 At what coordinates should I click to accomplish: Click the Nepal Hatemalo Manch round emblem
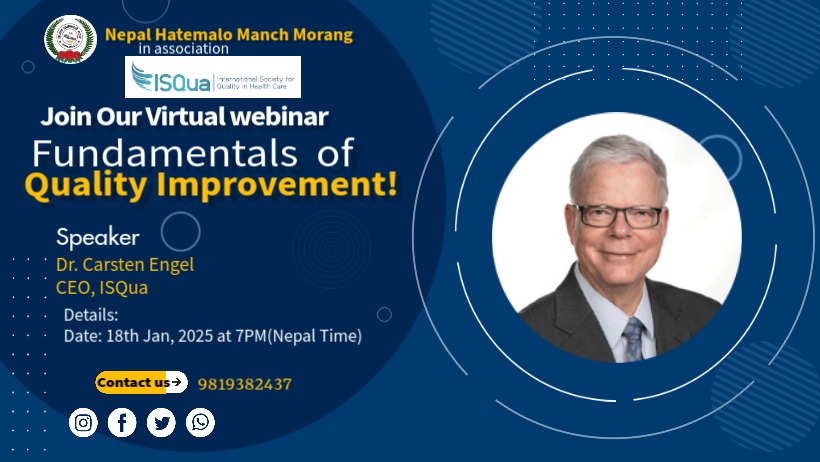click(70, 39)
